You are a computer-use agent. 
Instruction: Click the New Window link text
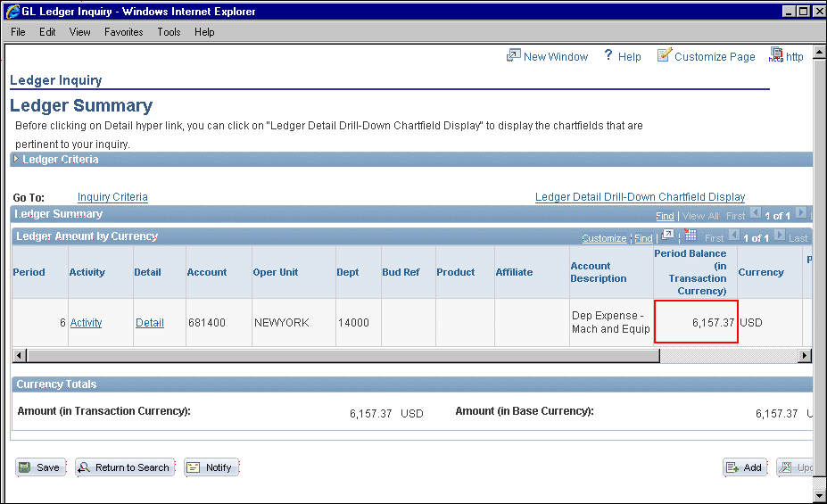pos(556,57)
